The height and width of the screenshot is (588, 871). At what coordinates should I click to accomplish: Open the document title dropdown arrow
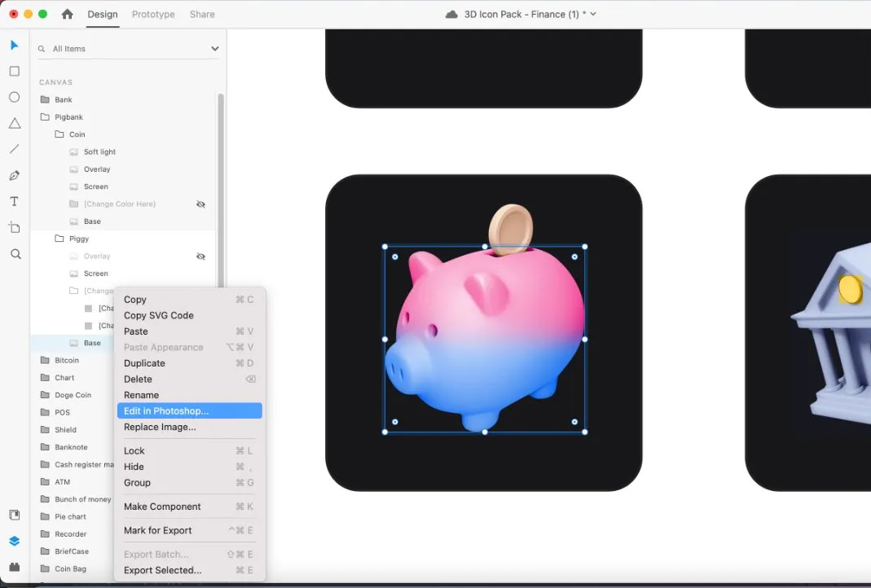tap(593, 14)
